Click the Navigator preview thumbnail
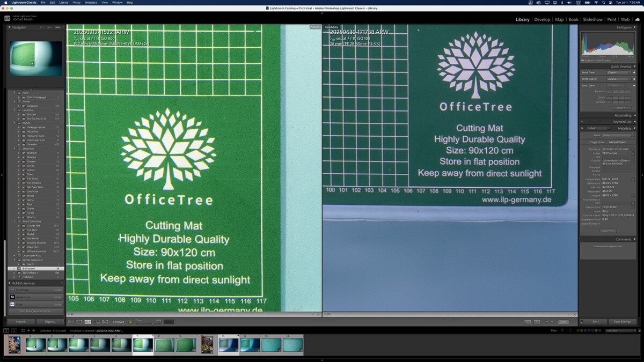This screenshot has width=644, height=362. click(x=35, y=58)
